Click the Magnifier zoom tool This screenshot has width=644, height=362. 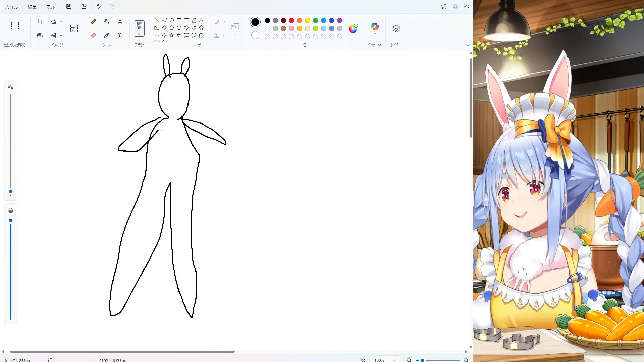[120, 35]
